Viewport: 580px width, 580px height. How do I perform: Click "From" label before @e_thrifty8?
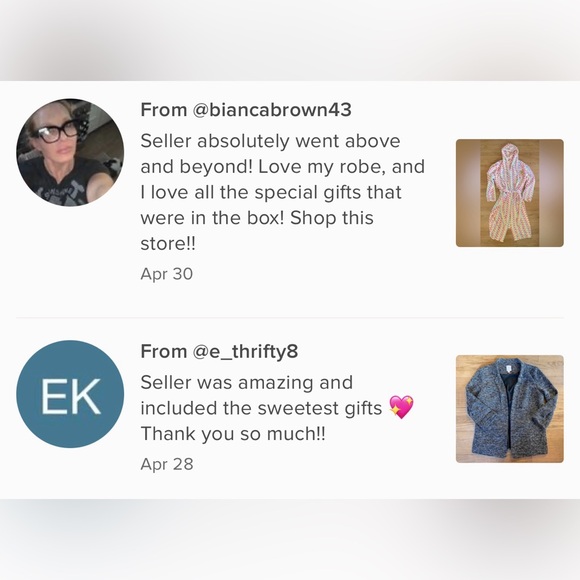[163, 351]
